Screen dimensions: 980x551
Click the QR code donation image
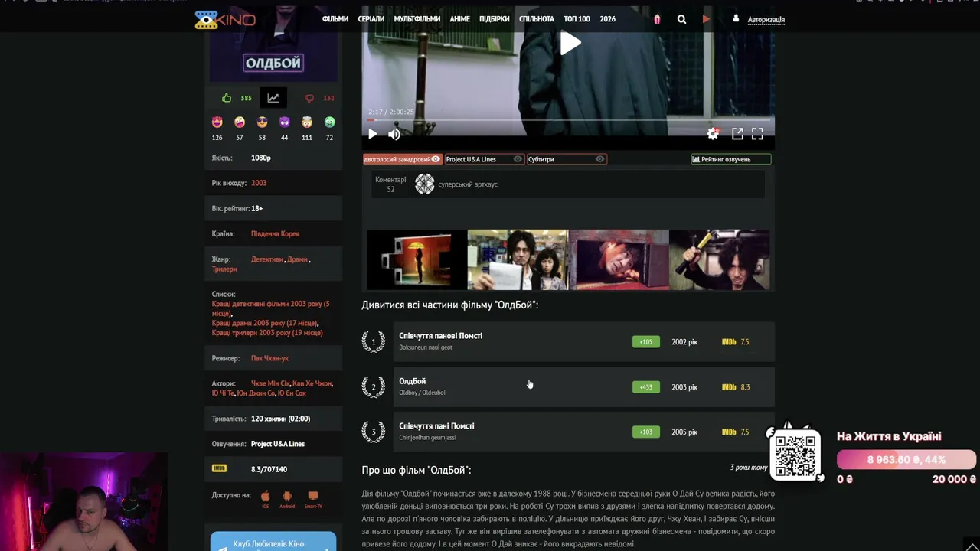795,455
